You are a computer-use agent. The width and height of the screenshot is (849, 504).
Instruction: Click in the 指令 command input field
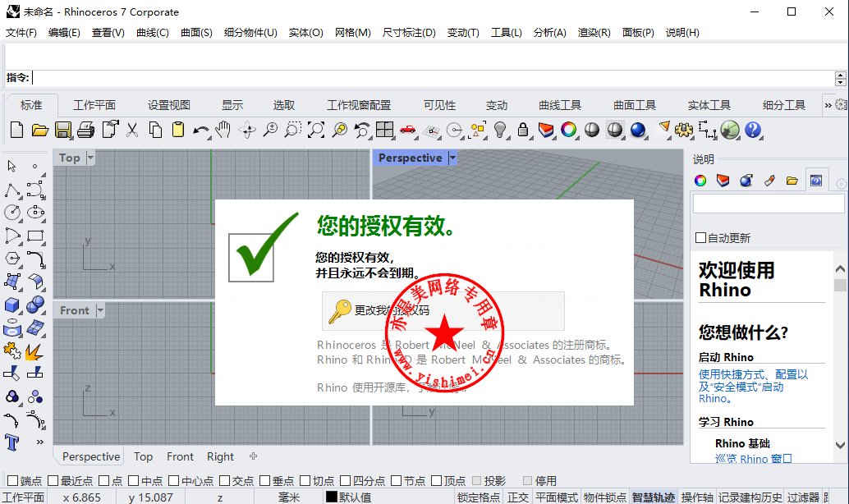click(432, 78)
